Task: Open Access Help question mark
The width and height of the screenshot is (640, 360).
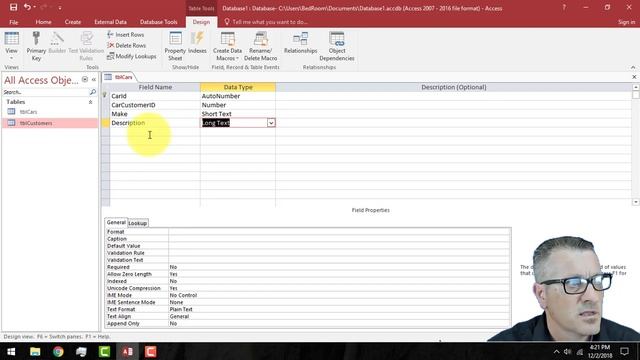Action: click(x=564, y=7)
